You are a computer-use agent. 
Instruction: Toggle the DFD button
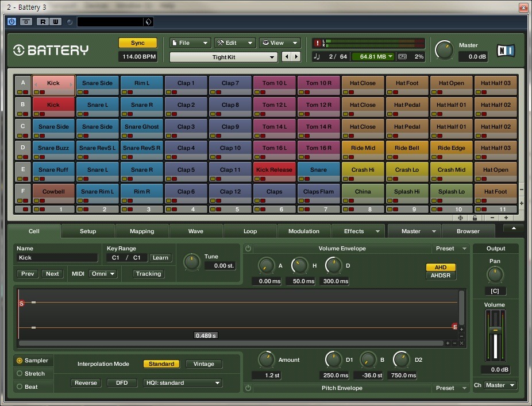122,383
